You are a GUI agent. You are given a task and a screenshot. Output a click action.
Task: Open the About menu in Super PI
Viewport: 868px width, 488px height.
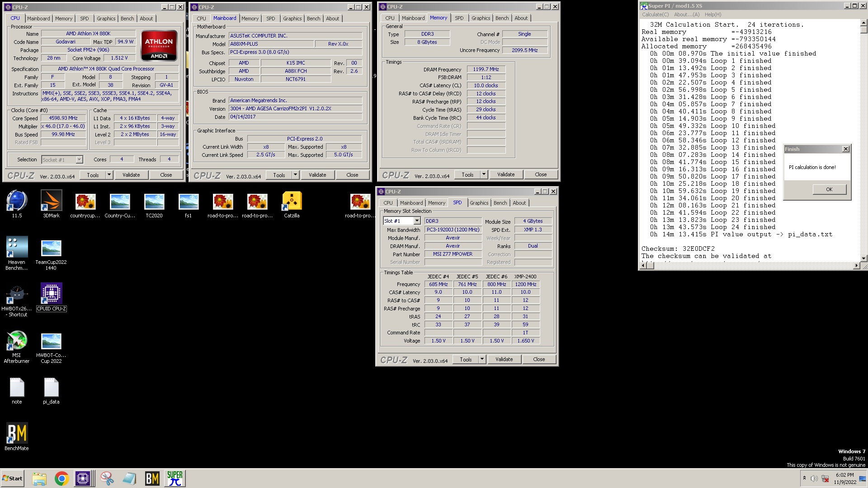[x=687, y=14]
